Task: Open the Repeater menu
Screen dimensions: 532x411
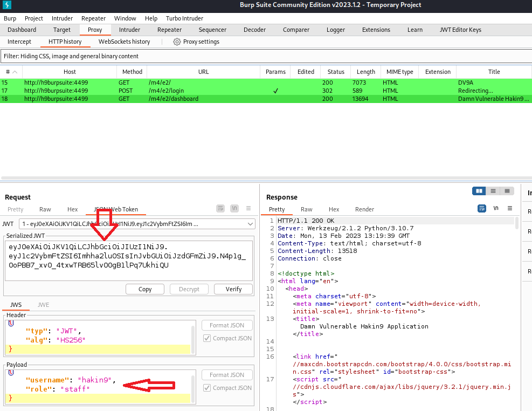Action: click(93, 18)
